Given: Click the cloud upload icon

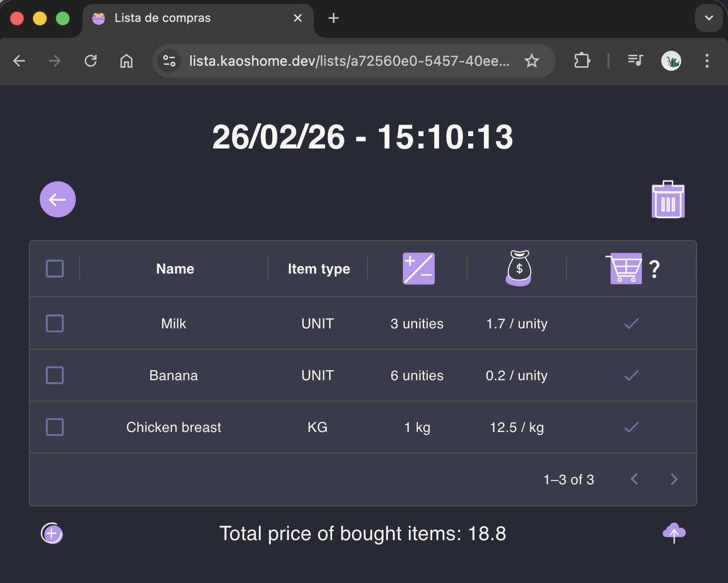Looking at the screenshot, I should point(674,533).
